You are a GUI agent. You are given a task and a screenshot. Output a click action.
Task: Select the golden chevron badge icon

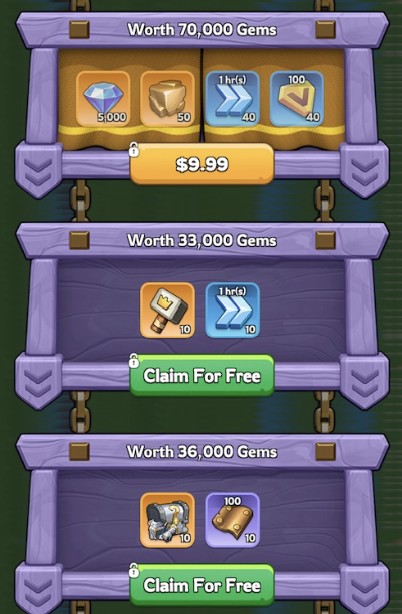click(x=297, y=98)
